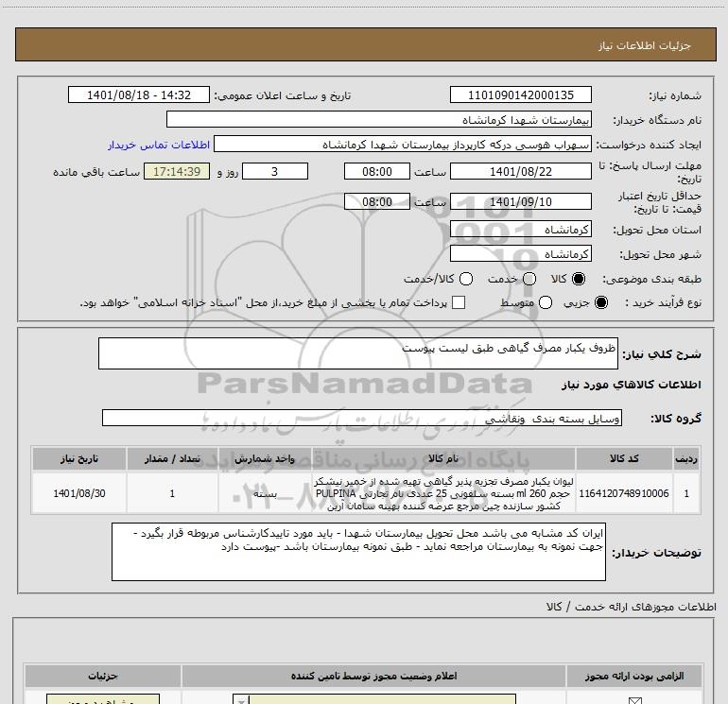Image resolution: width=728 pixels, height=704 pixels.
Task: Click the جزئیات اطلاعات نیاز title bar
Action: (x=365, y=45)
